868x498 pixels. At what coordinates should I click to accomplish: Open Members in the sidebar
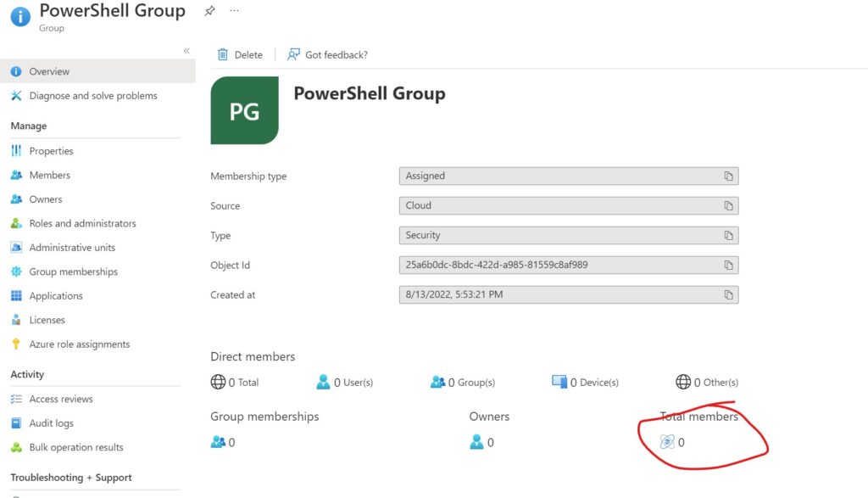tap(50, 175)
